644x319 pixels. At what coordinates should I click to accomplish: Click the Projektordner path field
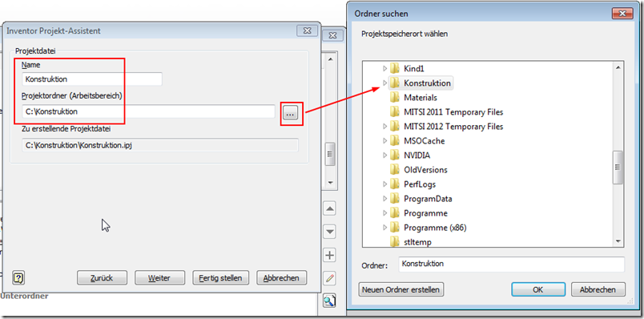pos(148,111)
